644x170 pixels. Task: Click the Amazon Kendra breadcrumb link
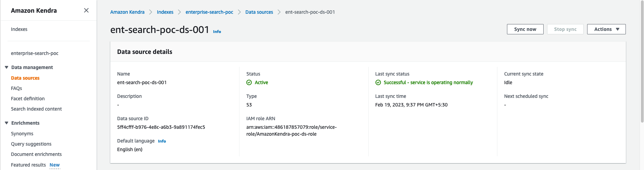[127, 12]
